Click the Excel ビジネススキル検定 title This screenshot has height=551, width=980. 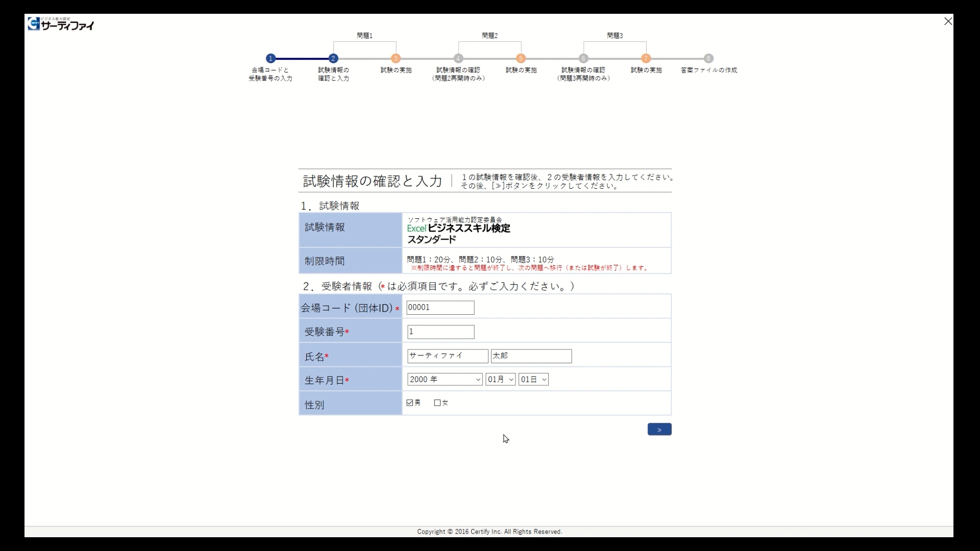tap(459, 229)
